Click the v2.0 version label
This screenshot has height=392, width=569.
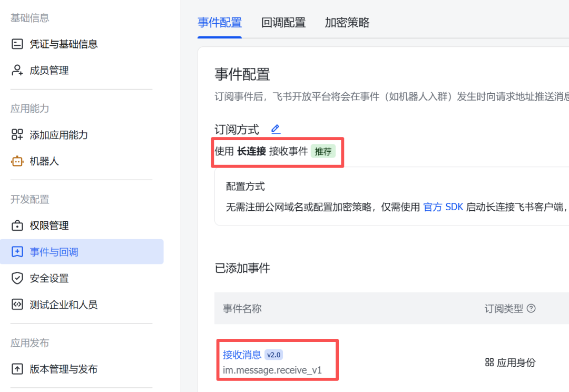click(273, 354)
